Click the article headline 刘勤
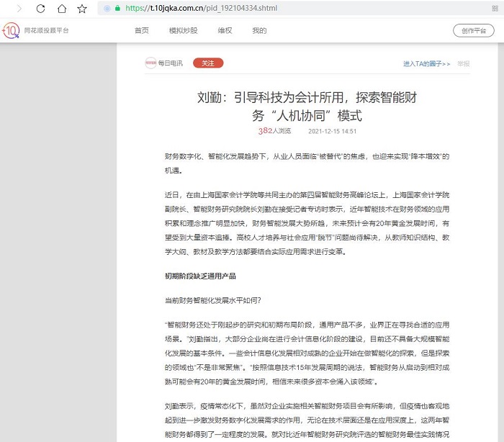The width and height of the screenshot is (504, 442). point(307,106)
